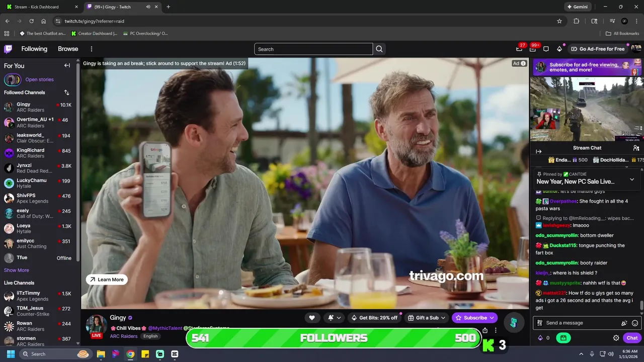Mute the Gingy Twitch tab audio
The width and height of the screenshot is (644, 362).
point(148,7)
